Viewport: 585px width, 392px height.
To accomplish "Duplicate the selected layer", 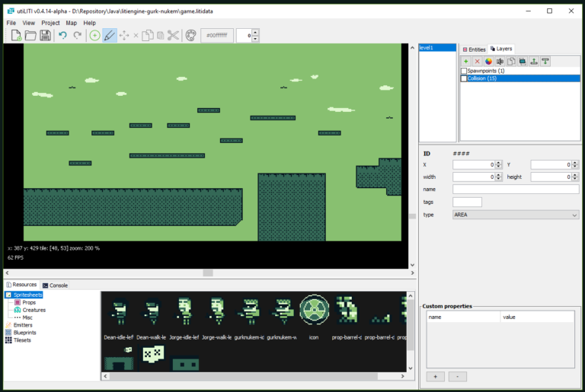I will pos(511,61).
